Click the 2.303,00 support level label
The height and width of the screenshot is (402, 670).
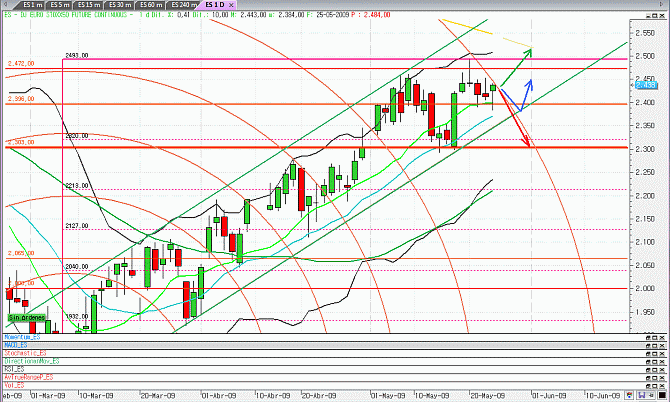coord(21,142)
